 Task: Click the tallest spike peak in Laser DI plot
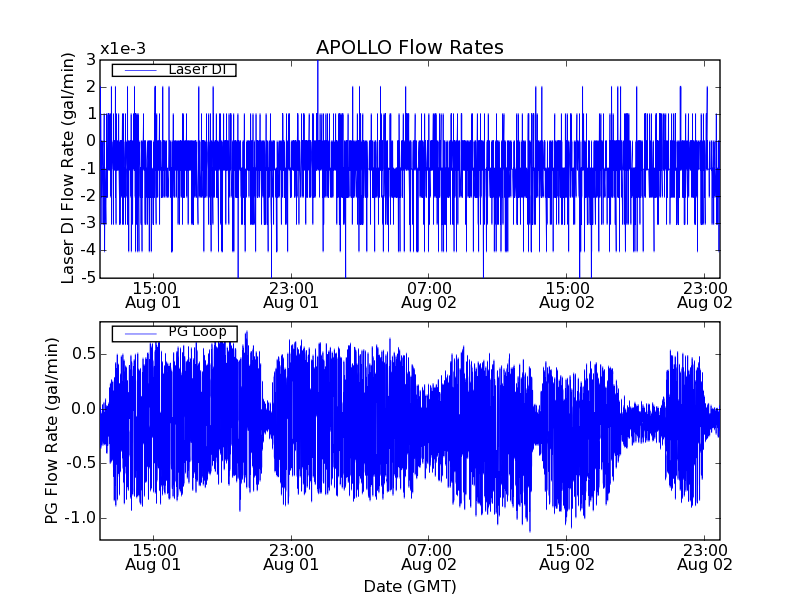318,62
